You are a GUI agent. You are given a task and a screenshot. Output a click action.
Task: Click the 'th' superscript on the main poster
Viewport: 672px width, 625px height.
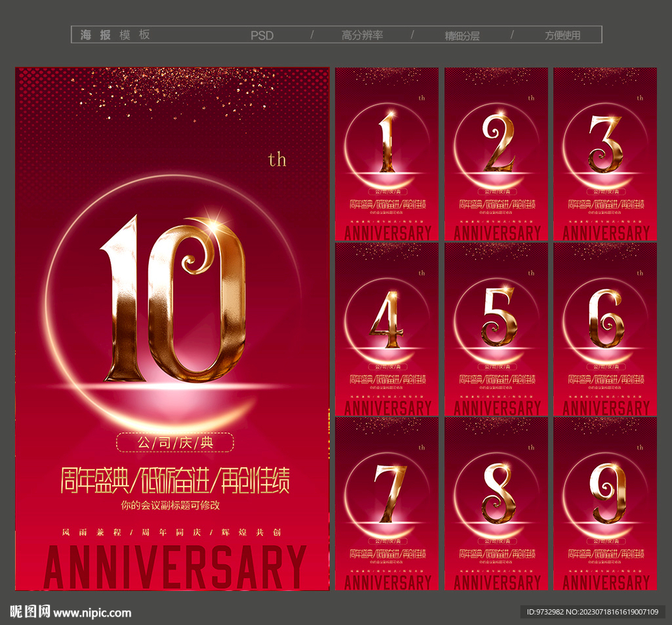pyautogui.click(x=277, y=160)
